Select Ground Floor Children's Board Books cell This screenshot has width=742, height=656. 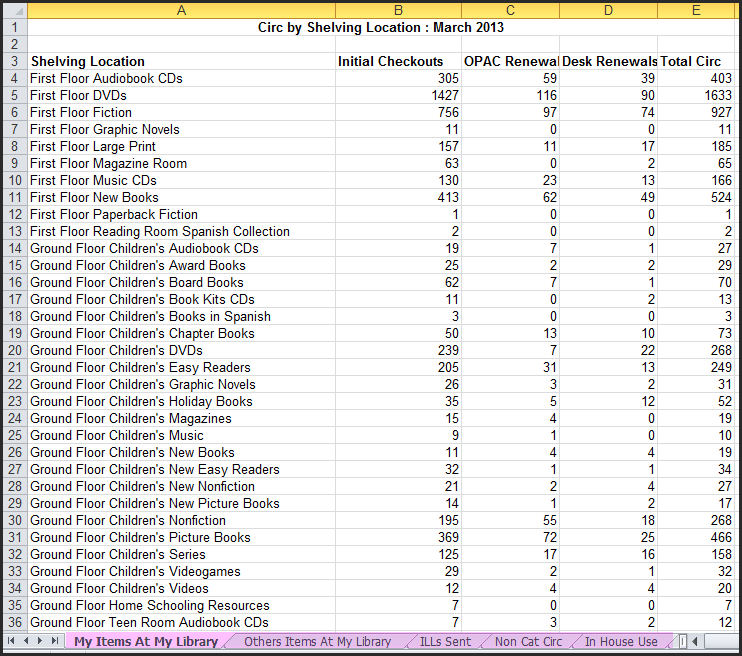click(x=181, y=283)
